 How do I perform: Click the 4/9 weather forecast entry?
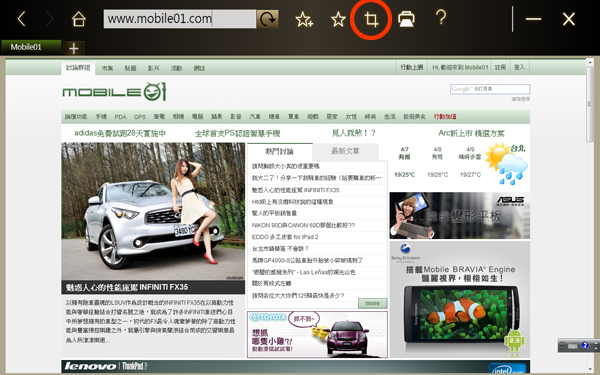470,162
